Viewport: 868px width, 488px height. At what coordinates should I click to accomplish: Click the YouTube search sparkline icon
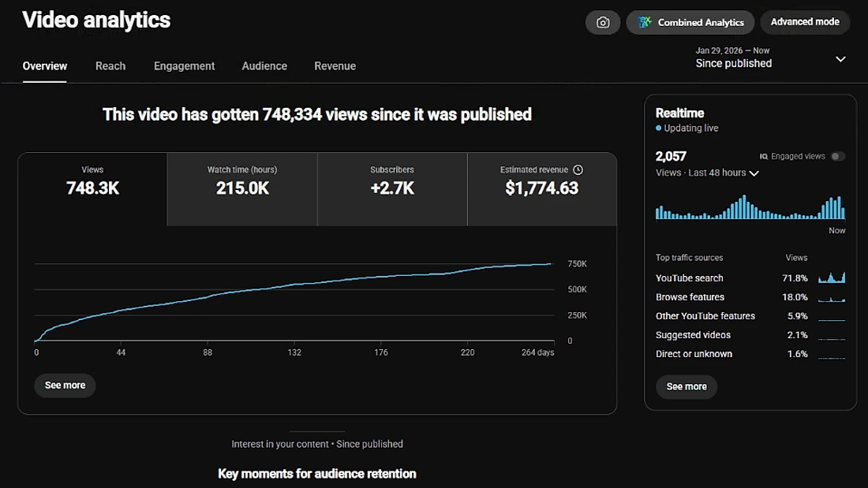pyautogui.click(x=832, y=278)
